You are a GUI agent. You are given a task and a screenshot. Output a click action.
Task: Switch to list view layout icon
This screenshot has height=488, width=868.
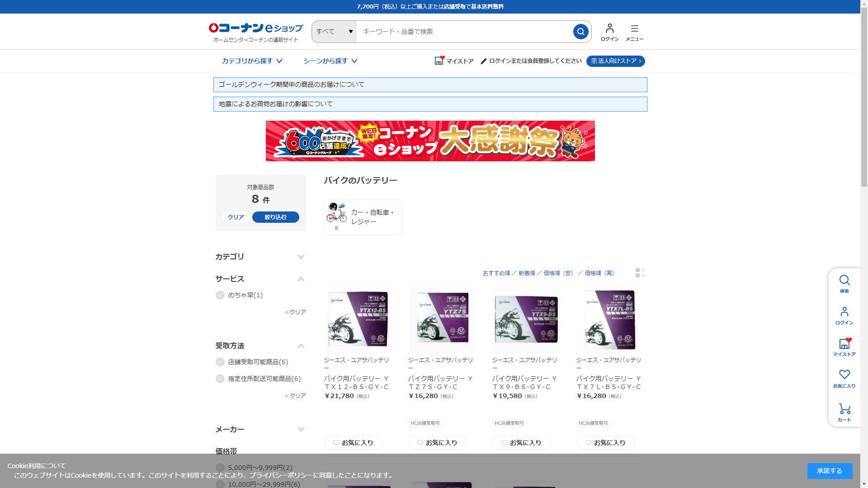[x=640, y=272]
